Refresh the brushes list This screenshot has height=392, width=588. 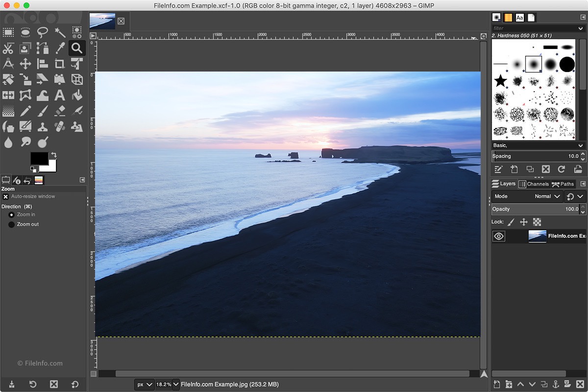pos(561,169)
